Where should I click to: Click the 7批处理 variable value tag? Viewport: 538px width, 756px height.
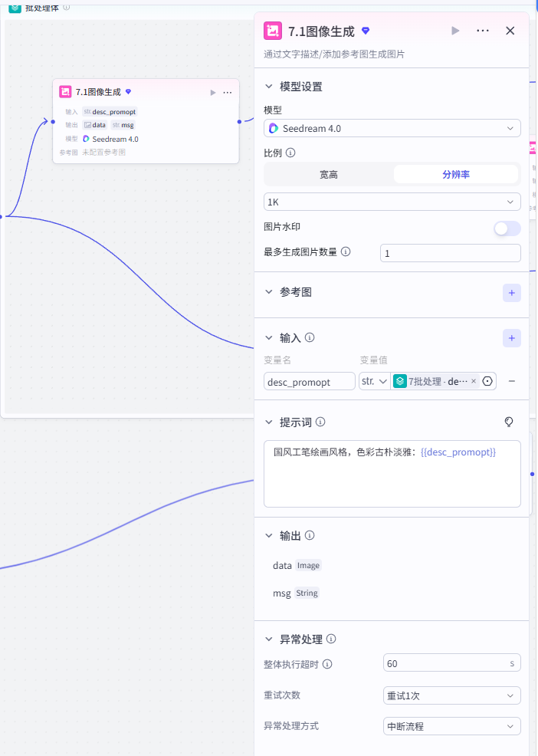(436, 381)
